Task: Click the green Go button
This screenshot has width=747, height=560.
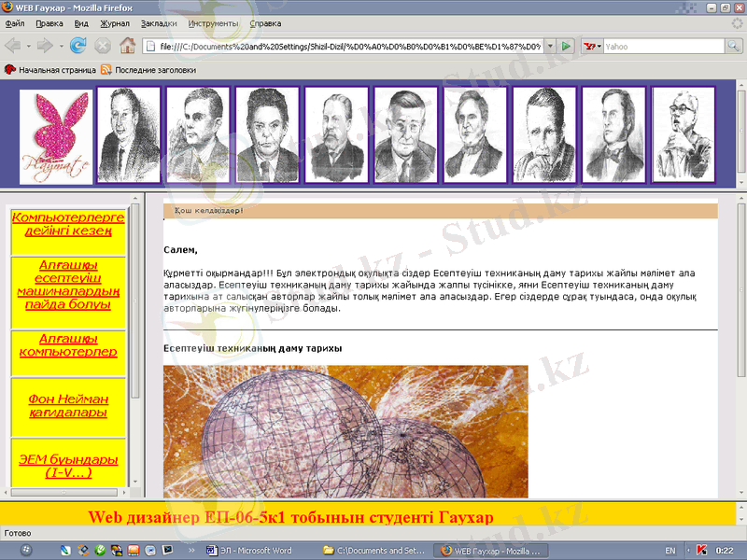Action: tap(566, 45)
